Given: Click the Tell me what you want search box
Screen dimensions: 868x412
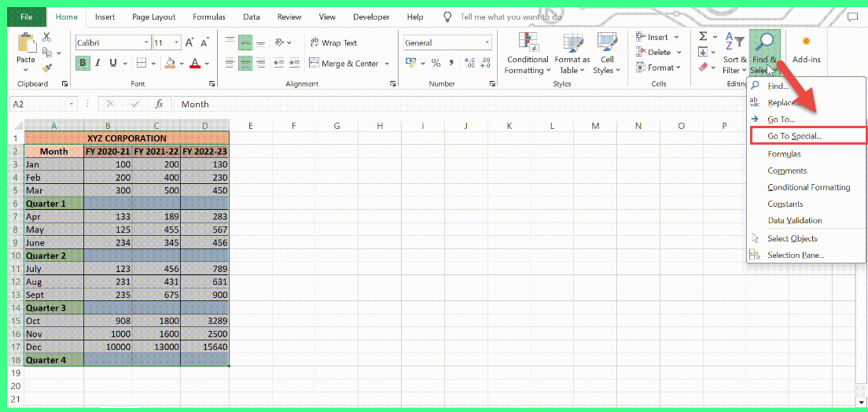Looking at the screenshot, I should pyautogui.click(x=511, y=17).
